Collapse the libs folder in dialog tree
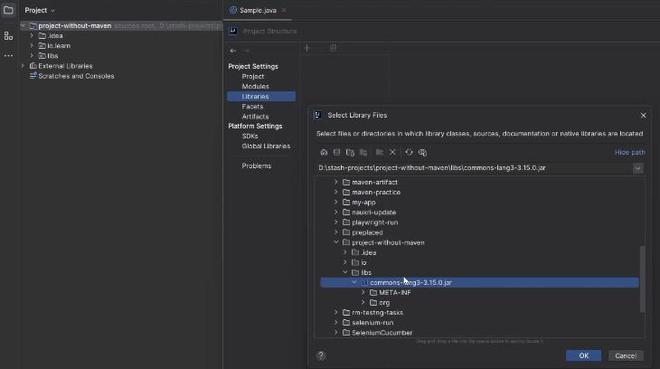This screenshot has width=660, height=369. click(345, 273)
